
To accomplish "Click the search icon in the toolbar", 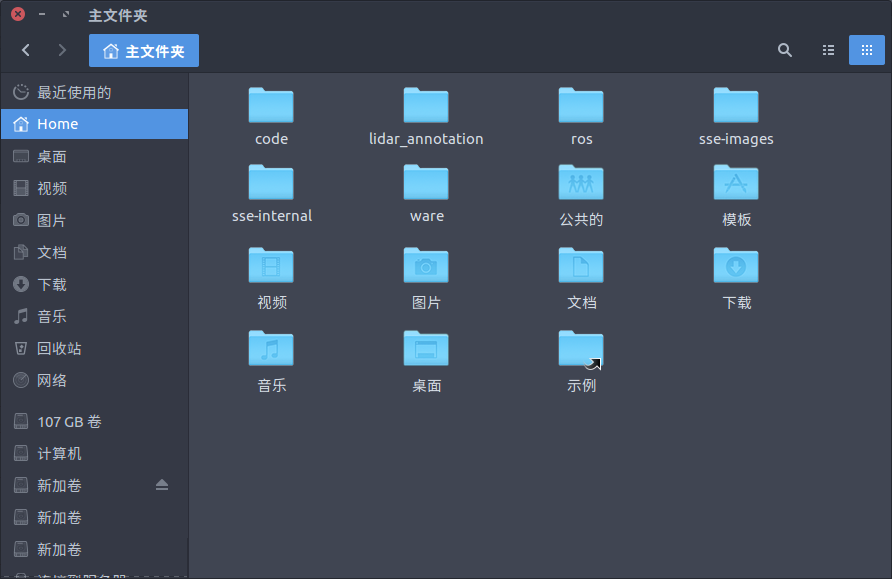I will click(x=784, y=49).
